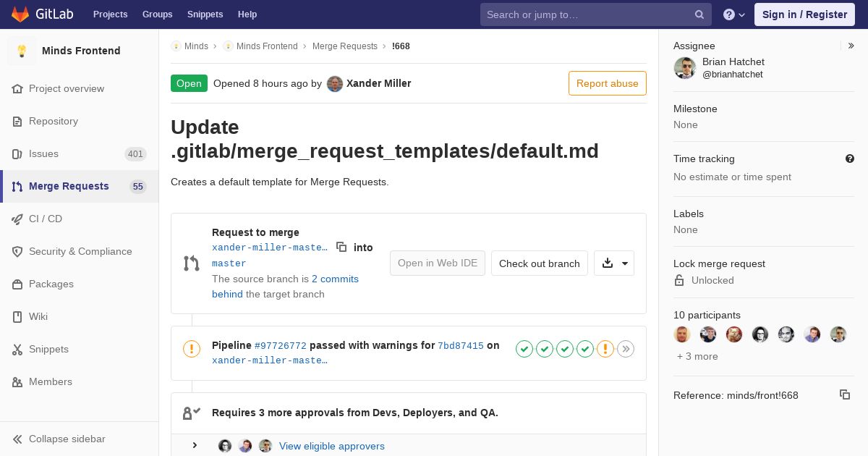868x456 pixels.
Task: Click the warning pipeline stage icon
Action: click(605, 350)
